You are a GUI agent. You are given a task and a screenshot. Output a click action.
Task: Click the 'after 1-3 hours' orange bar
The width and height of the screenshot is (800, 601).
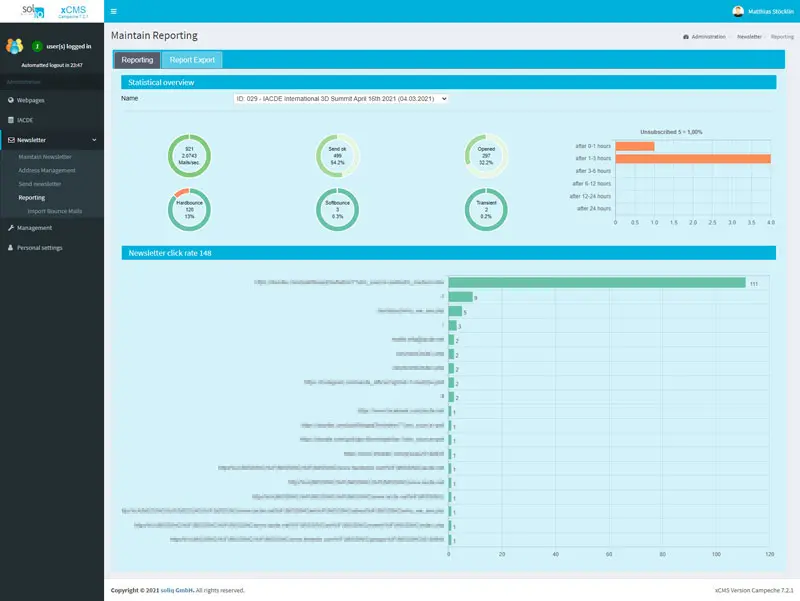[x=692, y=158]
